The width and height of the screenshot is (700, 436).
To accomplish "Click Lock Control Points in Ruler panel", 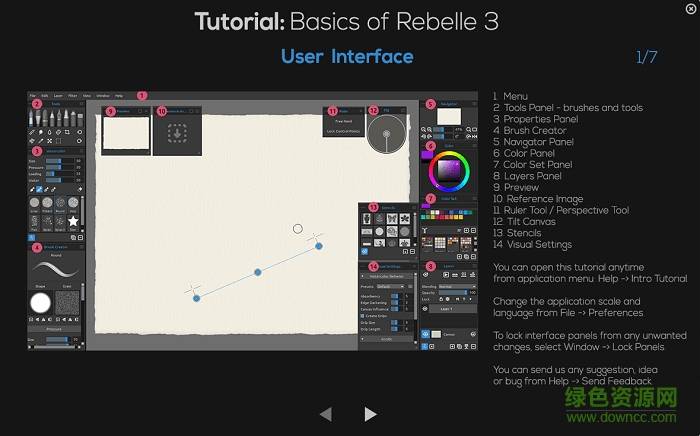I will [x=340, y=132].
